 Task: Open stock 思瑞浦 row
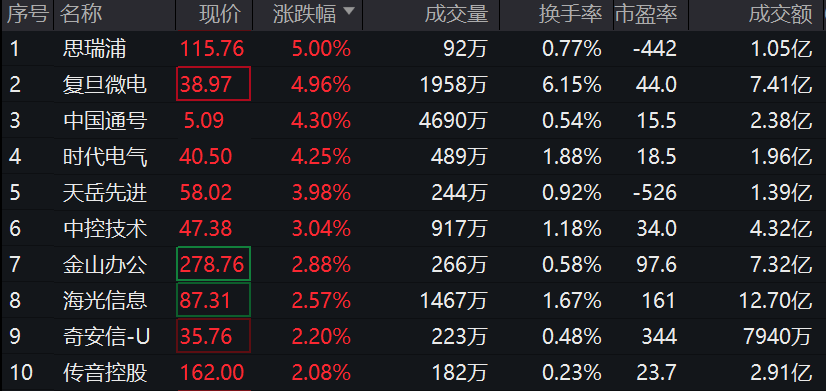(x=413, y=49)
